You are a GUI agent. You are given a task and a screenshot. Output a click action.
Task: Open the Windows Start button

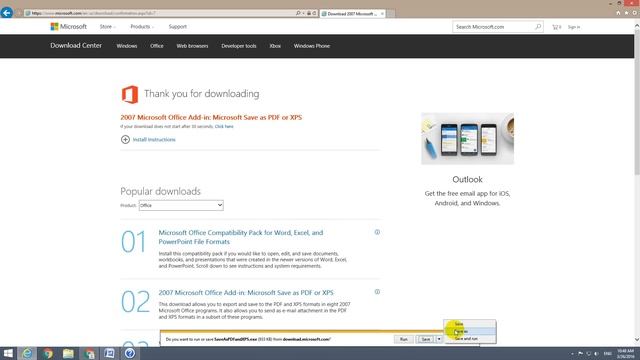(x=8, y=353)
